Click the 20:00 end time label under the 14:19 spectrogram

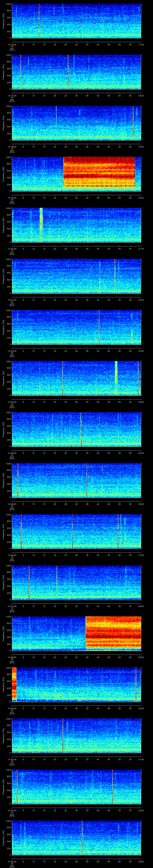click(141, 198)
